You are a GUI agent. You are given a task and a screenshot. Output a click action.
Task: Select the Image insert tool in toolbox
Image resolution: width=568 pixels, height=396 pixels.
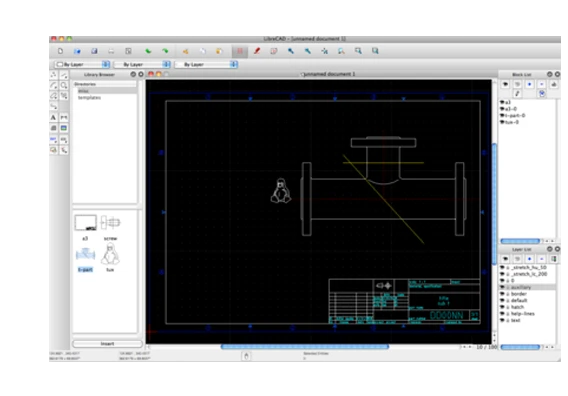pos(64,128)
